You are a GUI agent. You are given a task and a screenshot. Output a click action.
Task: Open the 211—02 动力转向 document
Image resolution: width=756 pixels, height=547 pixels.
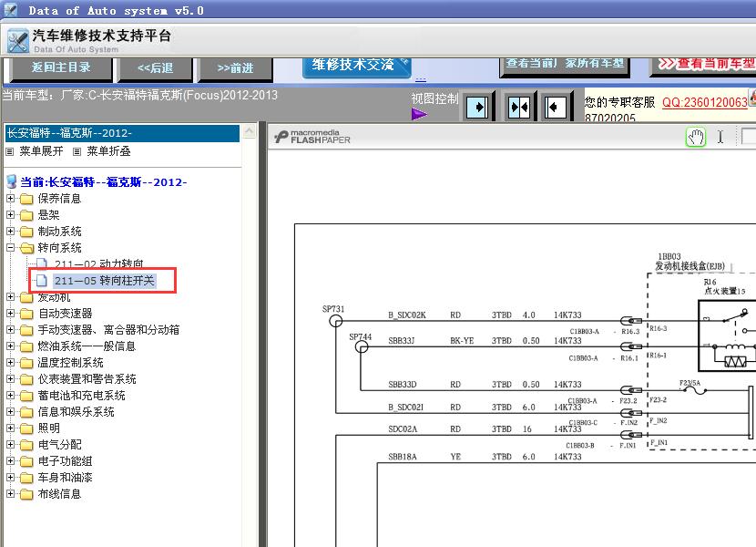coord(99,263)
